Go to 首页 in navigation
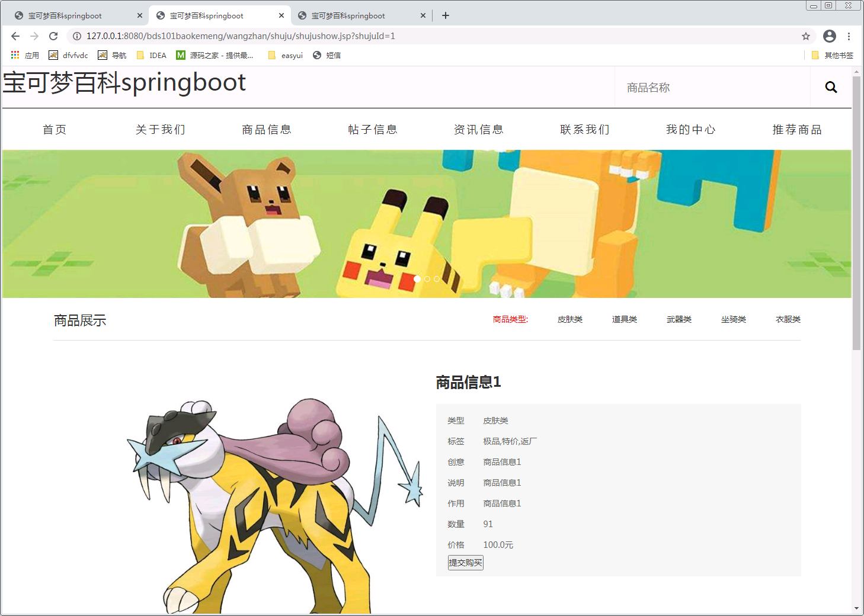 pos(55,129)
